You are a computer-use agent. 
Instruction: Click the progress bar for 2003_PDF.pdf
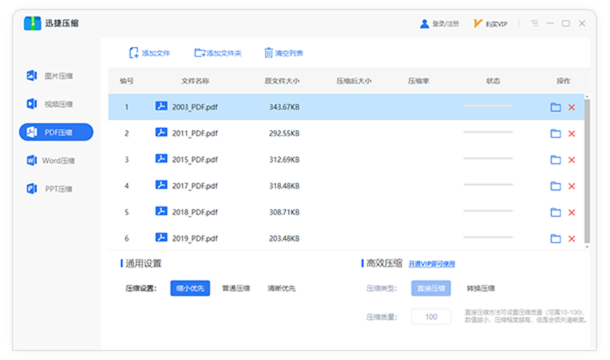pos(488,106)
